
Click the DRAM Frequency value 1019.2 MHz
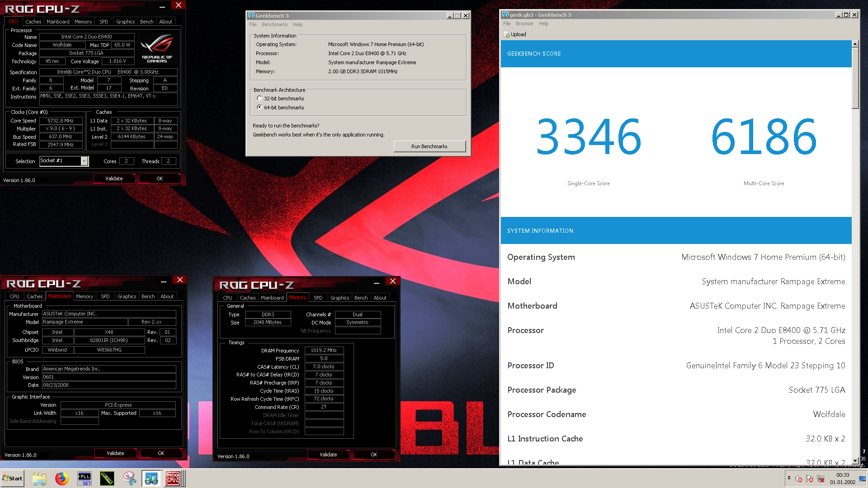[324, 350]
